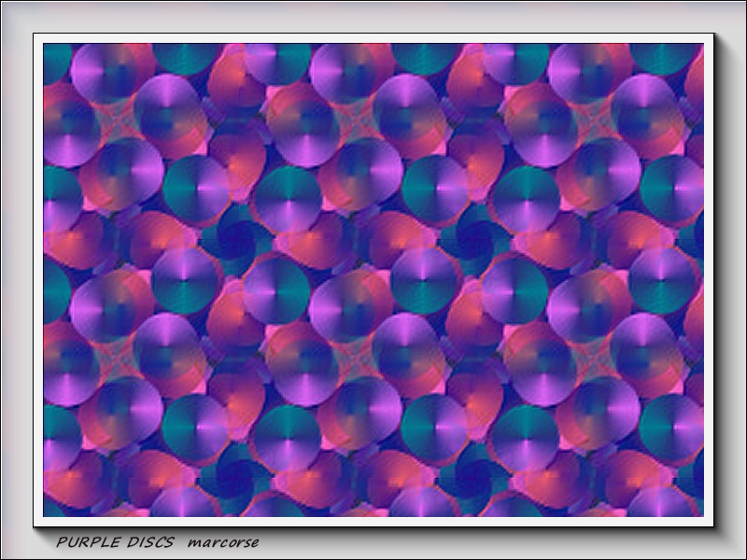Click the white frame's left border
This screenshot has height=560, width=747.
click(38, 280)
